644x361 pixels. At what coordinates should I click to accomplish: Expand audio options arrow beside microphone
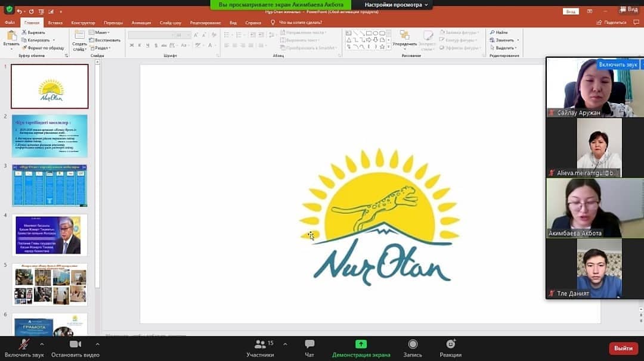coord(42,344)
